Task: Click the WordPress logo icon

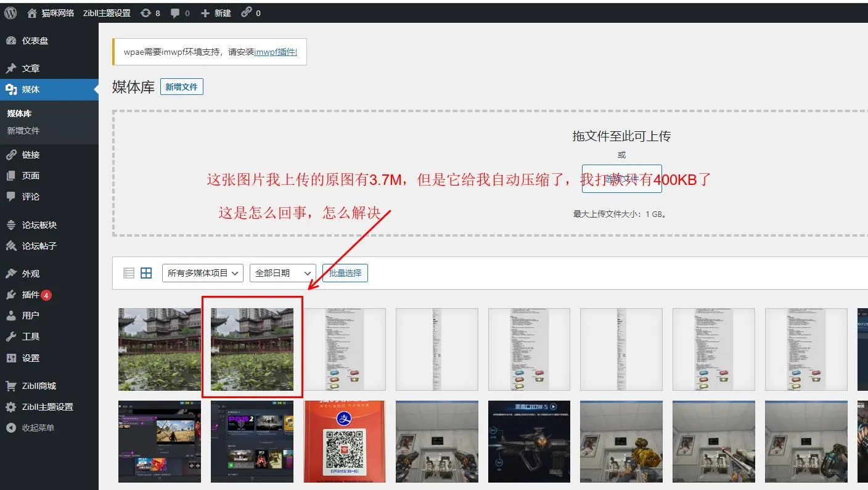Action: pyautogui.click(x=11, y=13)
